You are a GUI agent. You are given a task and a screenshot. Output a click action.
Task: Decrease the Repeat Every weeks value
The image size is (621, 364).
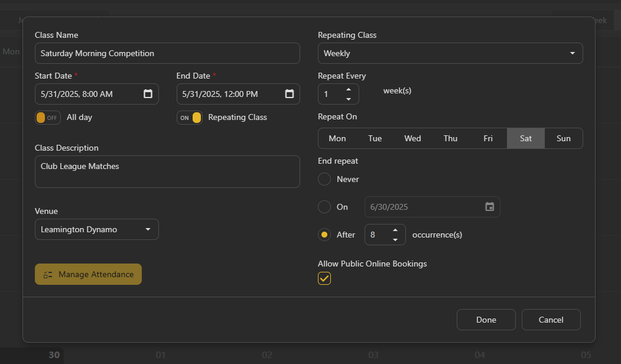349,99
